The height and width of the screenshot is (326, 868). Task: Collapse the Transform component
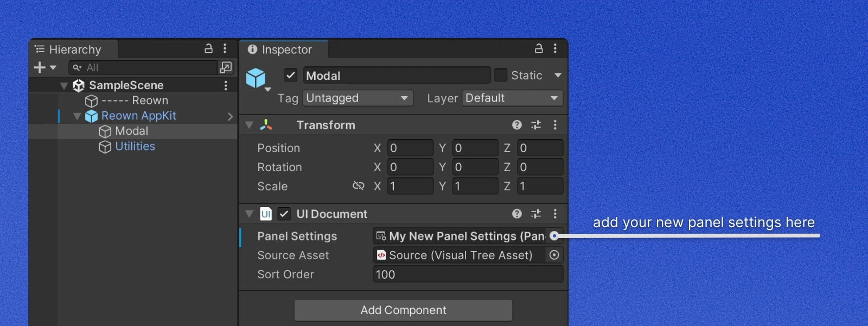(x=250, y=125)
